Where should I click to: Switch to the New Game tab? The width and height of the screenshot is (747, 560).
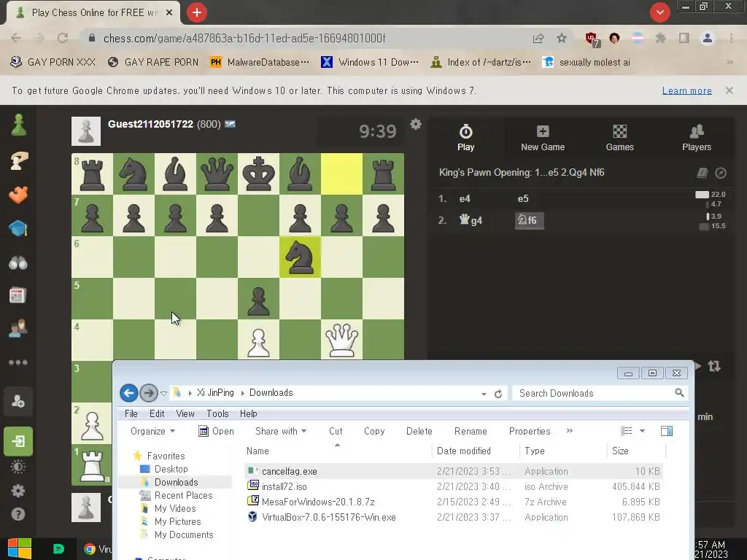coord(543,138)
